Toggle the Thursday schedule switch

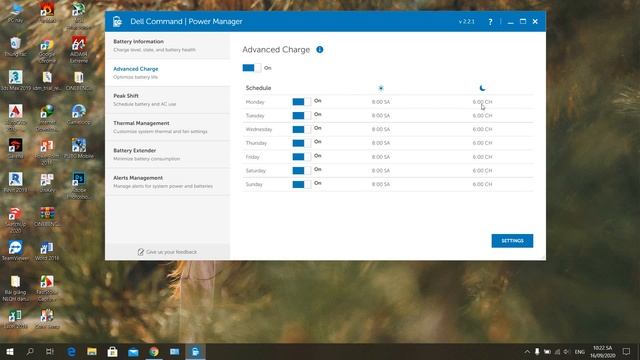pos(302,143)
